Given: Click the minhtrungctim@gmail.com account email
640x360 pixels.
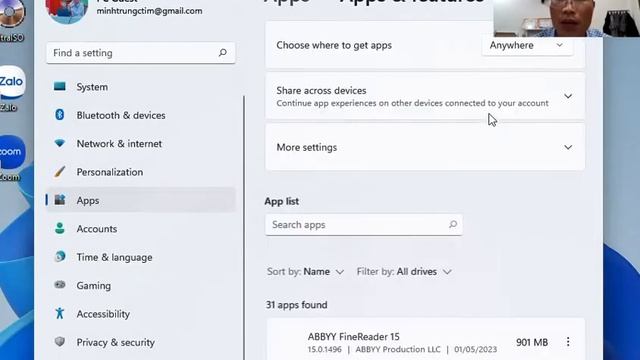Looking at the screenshot, I should coord(149,11).
